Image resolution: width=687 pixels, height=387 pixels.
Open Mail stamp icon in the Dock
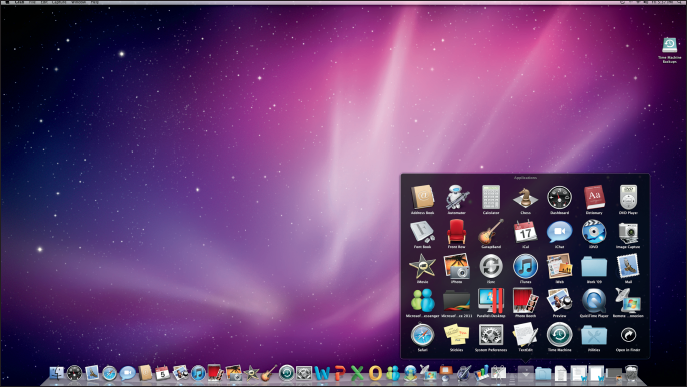click(x=92, y=373)
